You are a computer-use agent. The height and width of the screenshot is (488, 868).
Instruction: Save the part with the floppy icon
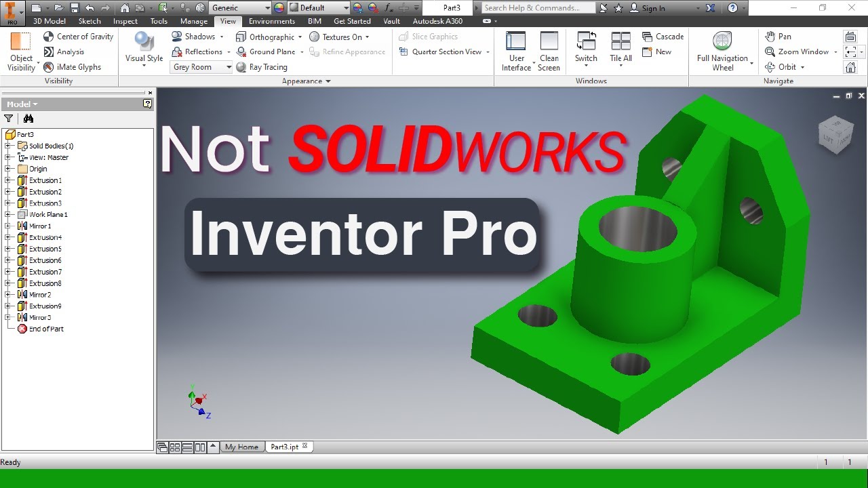coord(75,8)
